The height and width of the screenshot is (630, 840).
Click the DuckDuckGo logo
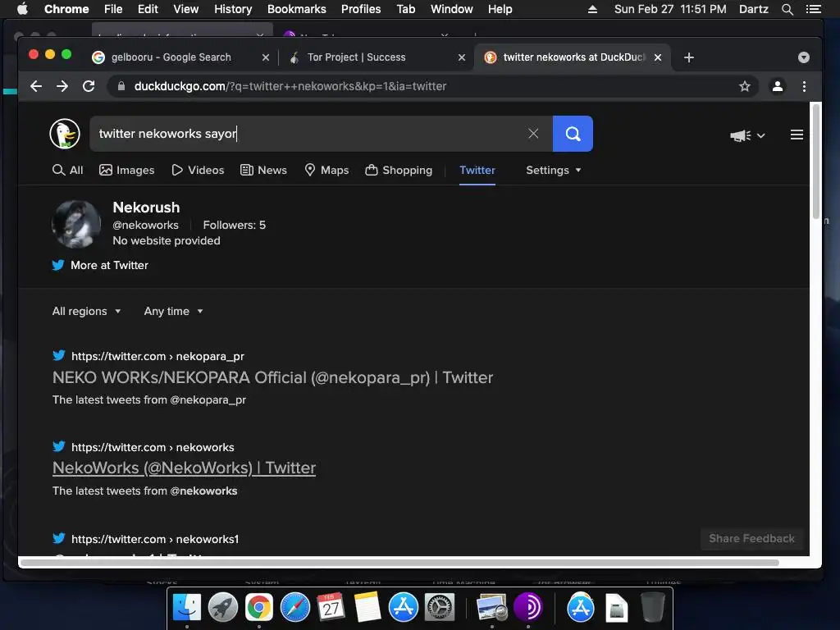click(65, 134)
